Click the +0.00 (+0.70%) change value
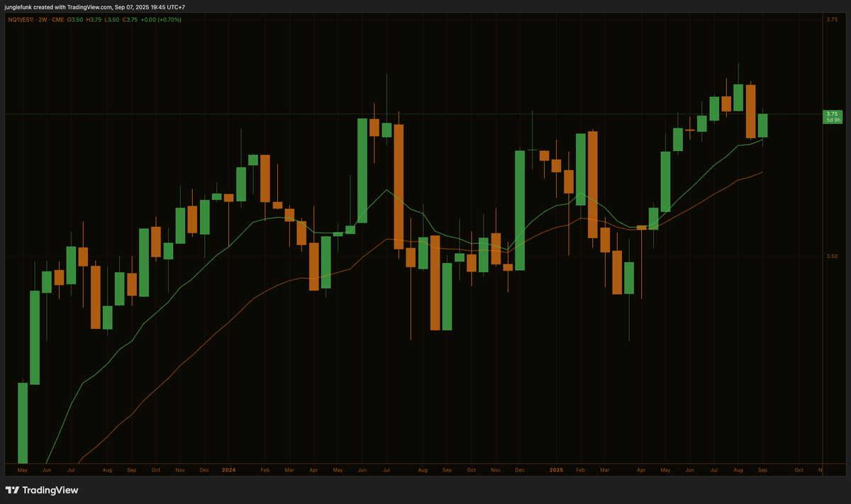 (x=161, y=20)
